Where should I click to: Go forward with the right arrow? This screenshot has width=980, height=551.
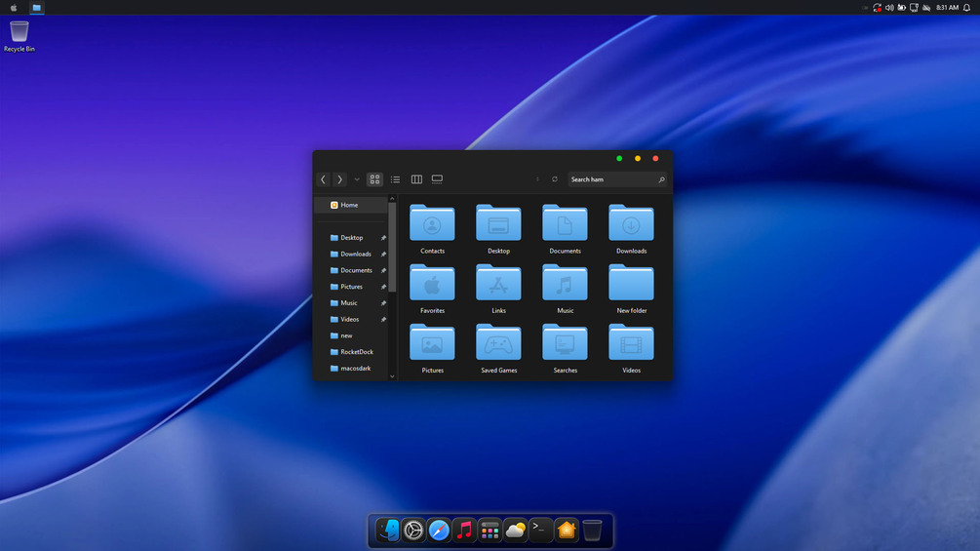(x=339, y=179)
